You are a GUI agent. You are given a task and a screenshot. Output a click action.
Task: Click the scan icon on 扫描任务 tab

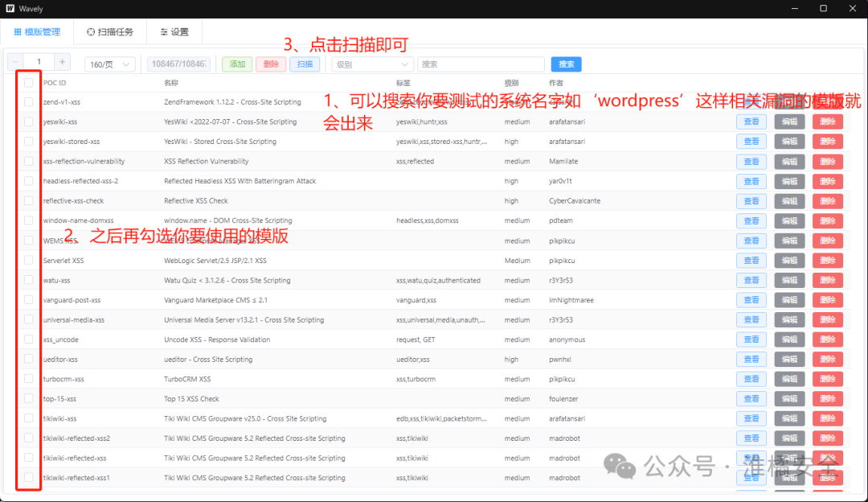(91, 32)
